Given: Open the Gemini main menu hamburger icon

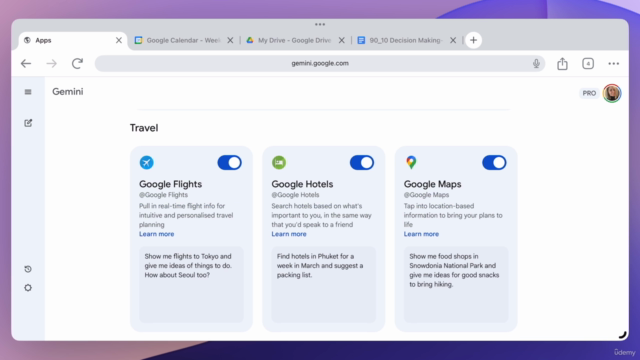Looking at the screenshot, I should tap(28, 92).
